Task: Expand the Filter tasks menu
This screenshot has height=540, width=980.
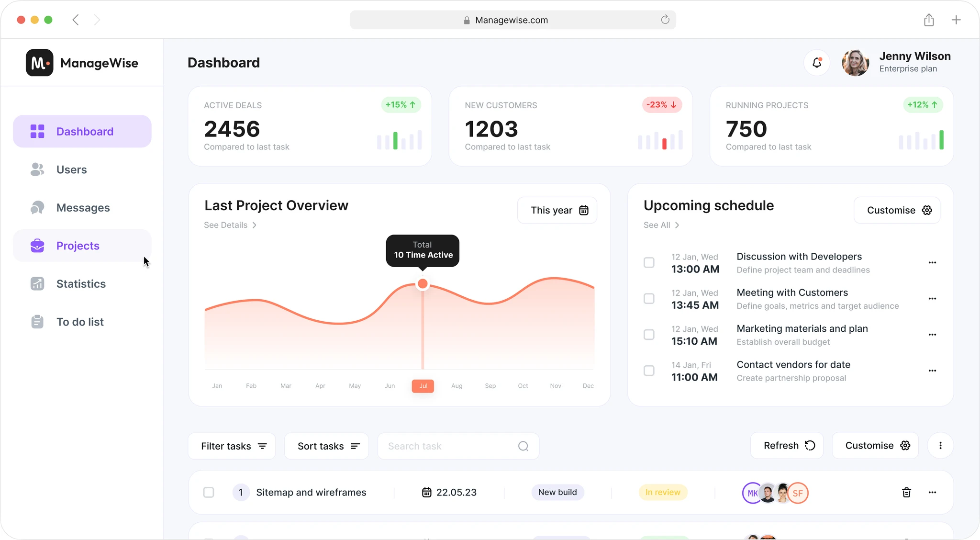Action: [232, 446]
